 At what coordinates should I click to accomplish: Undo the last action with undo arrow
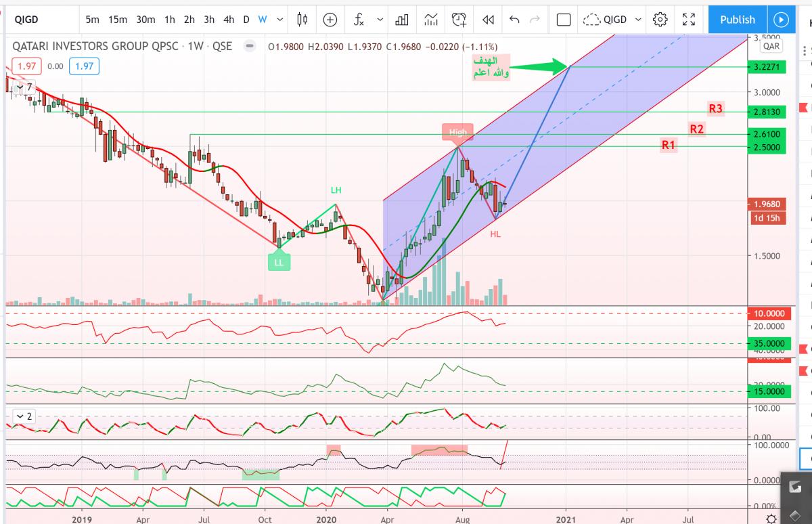[x=514, y=20]
